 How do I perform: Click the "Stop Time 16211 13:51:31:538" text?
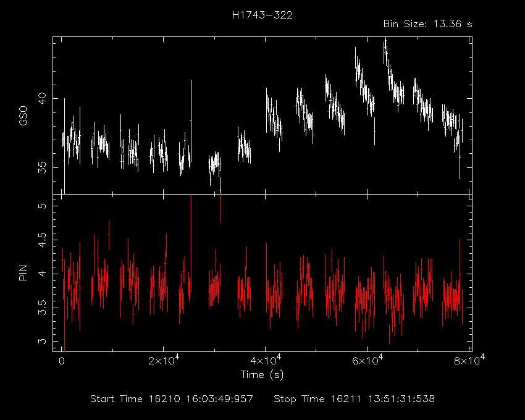click(x=355, y=399)
